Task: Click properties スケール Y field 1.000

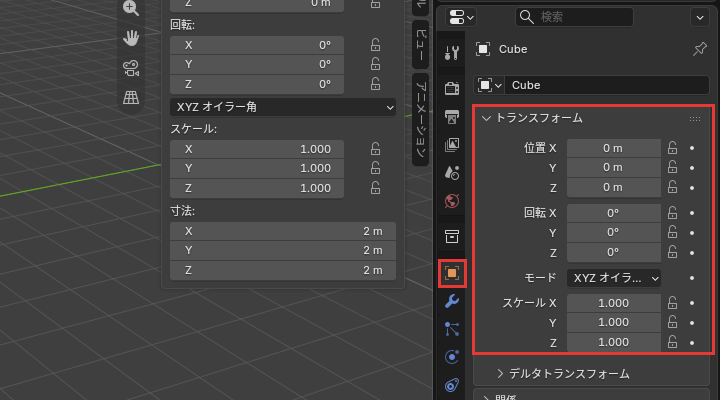Action: tap(614, 322)
